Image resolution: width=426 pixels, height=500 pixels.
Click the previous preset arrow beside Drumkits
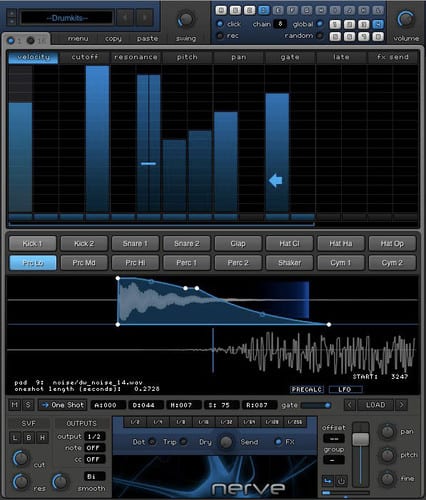125,17
